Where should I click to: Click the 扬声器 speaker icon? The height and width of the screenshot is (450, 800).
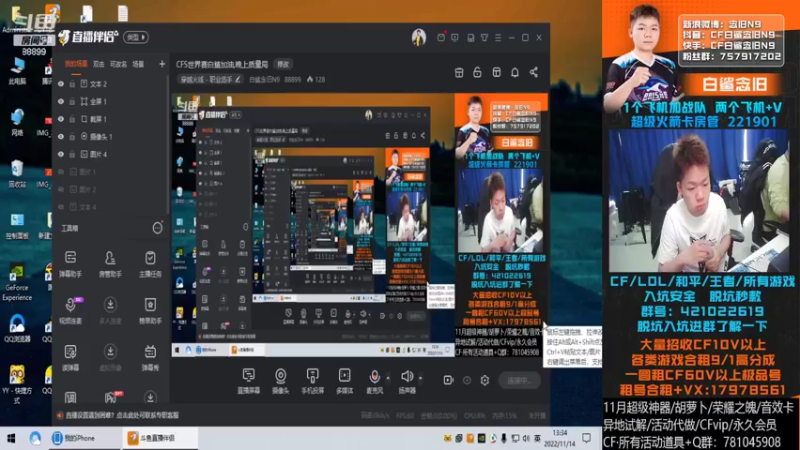point(407,377)
